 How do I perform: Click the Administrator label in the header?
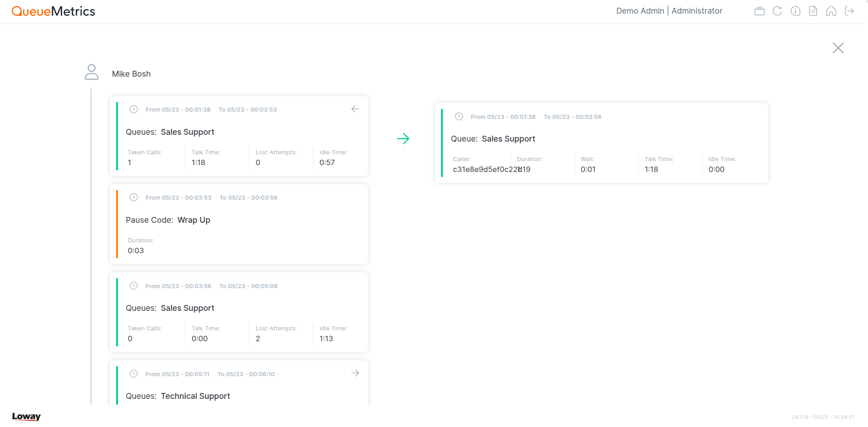click(x=697, y=10)
